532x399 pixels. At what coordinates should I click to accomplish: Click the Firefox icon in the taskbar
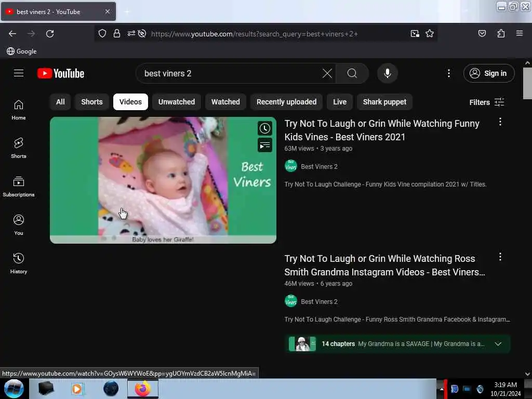tap(142, 389)
